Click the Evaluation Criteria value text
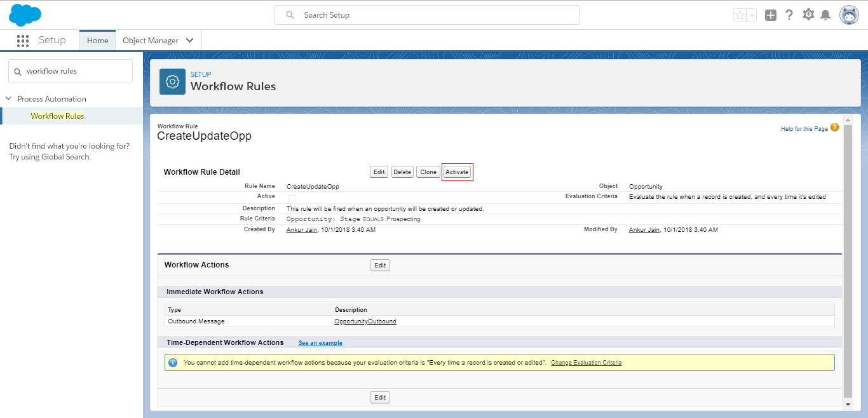This screenshot has height=418, width=868. [728, 197]
